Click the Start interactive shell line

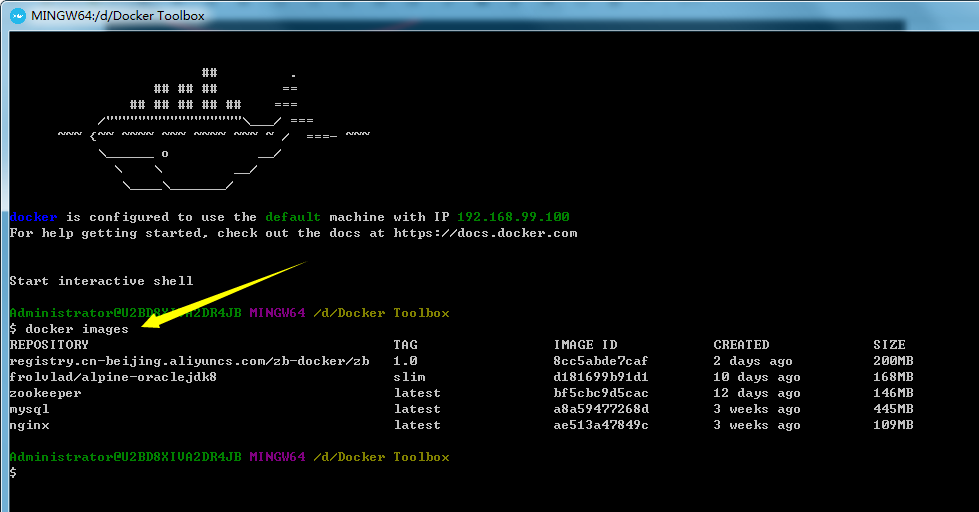click(x=101, y=281)
